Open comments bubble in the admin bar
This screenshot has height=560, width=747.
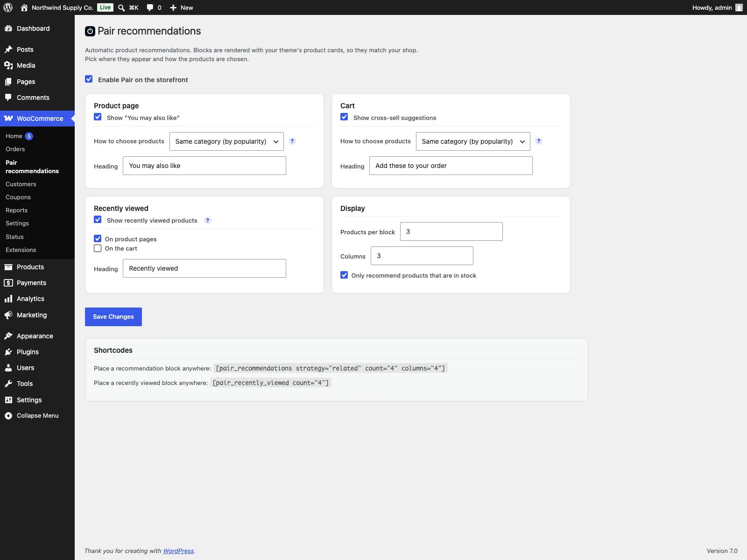(150, 7)
